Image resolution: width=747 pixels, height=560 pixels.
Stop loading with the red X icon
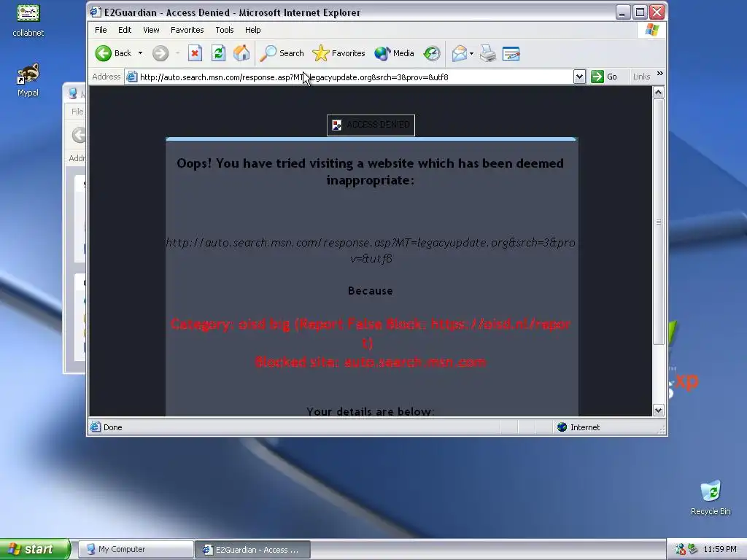tap(195, 53)
